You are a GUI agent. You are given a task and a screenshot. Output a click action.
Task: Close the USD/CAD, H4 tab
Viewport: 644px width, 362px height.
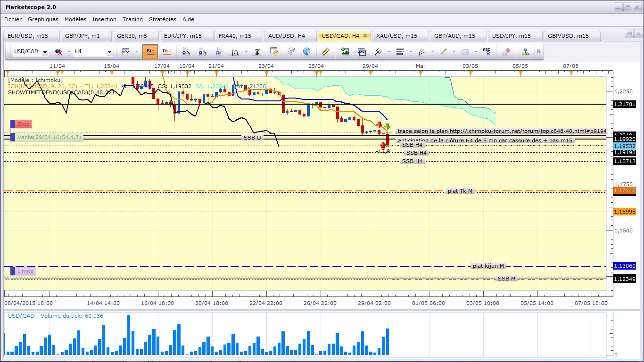(365, 36)
